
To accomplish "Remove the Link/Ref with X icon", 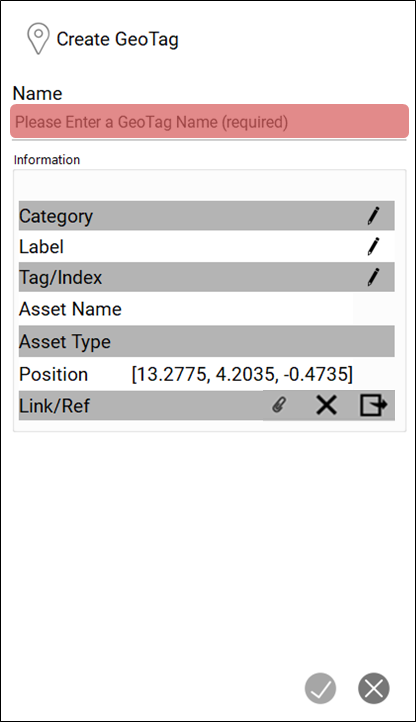I will [x=326, y=405].
